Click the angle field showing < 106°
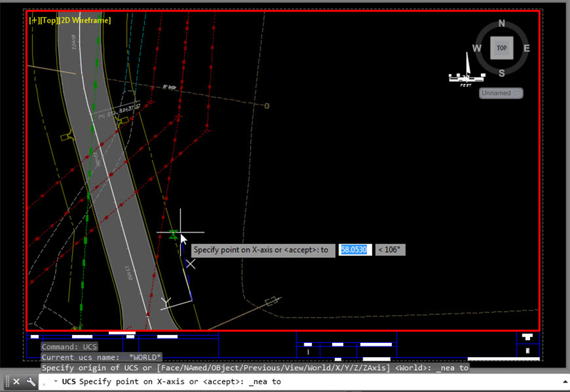The width and height of the screenshot is (570, 392). pyautogui.click(x=390, y=250)
